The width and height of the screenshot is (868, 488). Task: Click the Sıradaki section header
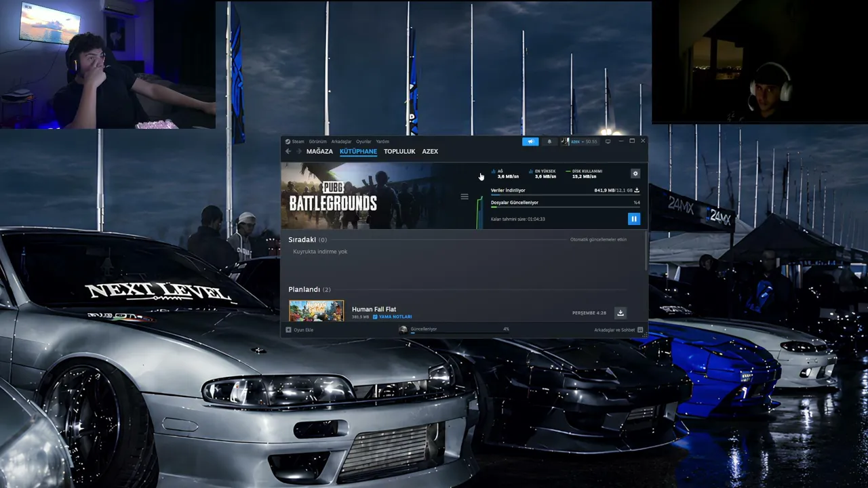tap(307, 239)
